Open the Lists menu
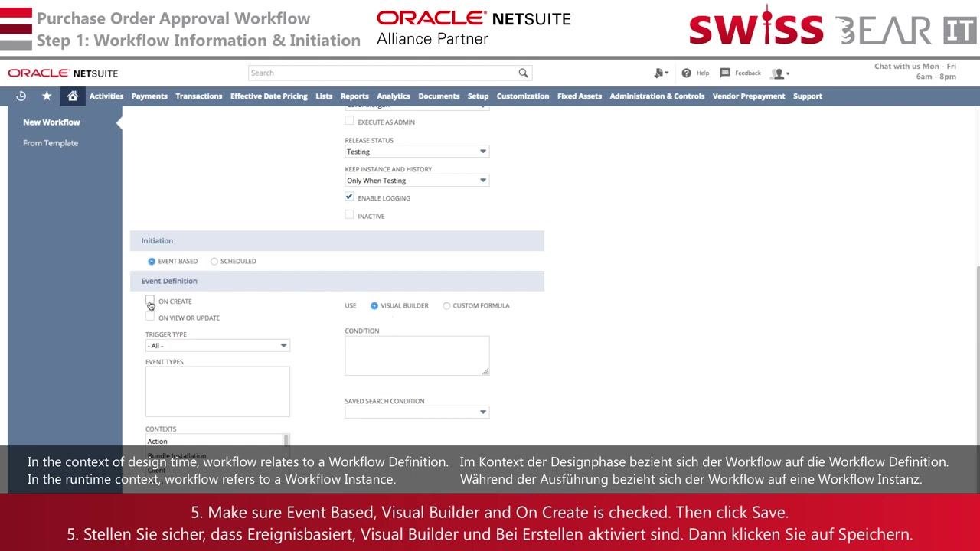The width and height of the screenshot is (980, 551). click(324, 96)
